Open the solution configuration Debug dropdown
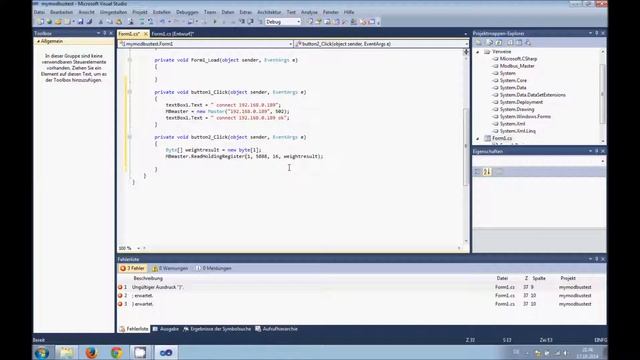The height and width of the screenshot is (360, 640). point(283,22)
